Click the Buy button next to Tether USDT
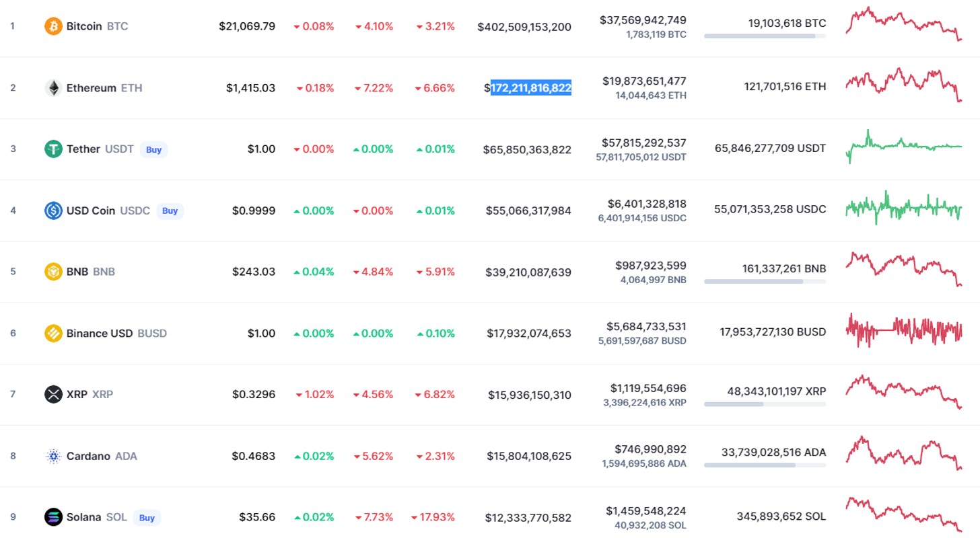This screenshot has width=980, height=538. coord(154,149)
